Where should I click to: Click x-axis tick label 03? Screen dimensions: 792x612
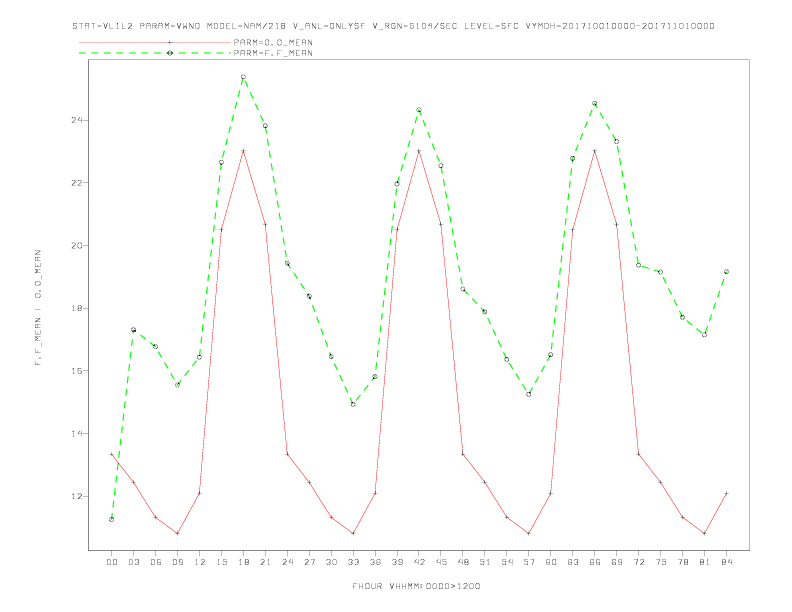[133, 562]
